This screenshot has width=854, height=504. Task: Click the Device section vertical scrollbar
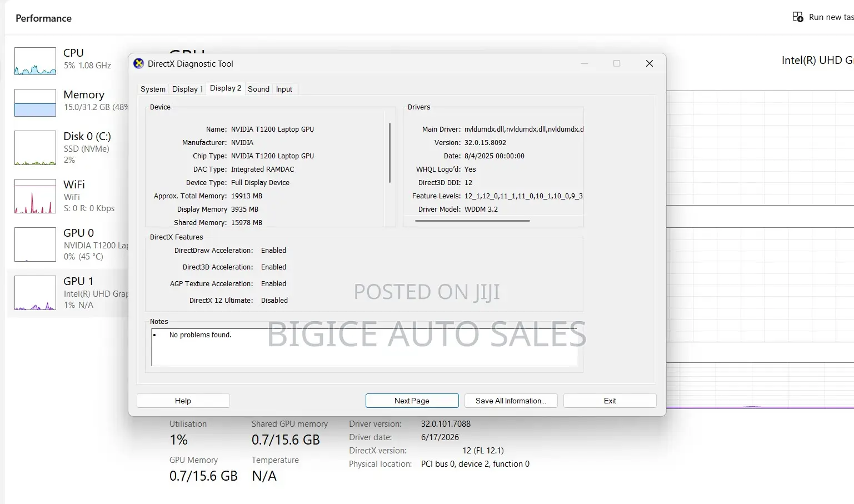[389, 153]
